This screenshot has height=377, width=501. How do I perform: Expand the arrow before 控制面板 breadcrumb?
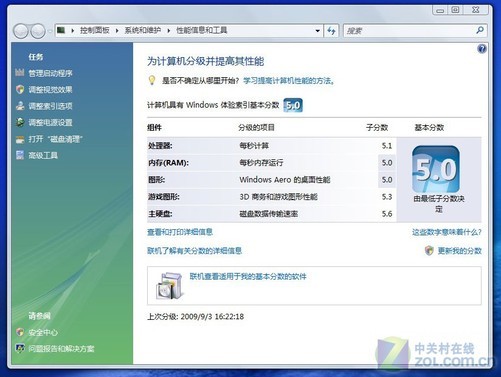click(x=72, y=31)
